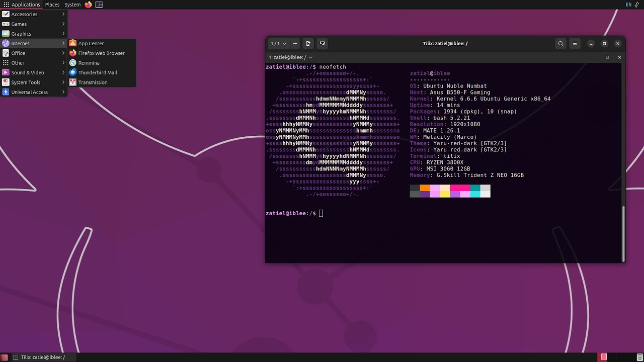Click the 'DE: MATE 1.26.1' line

[435, 131]
